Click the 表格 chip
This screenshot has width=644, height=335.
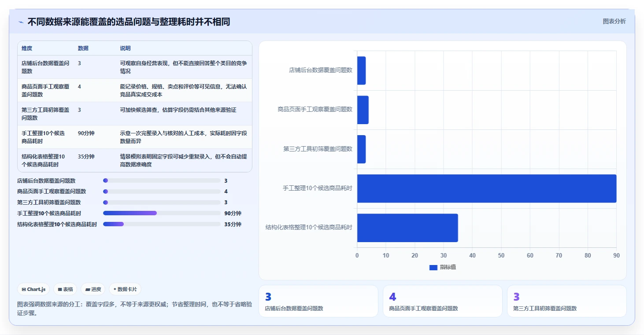[x=65, y=289]
